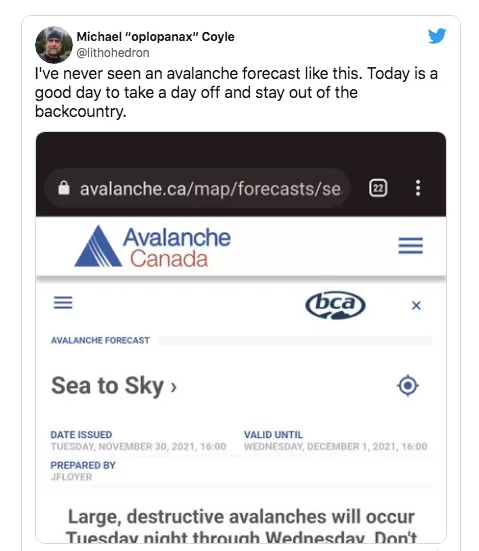Click Michael "oplopanax" Coyle display name
Screen dimensions: 479x551
click(x=155, y=37)
